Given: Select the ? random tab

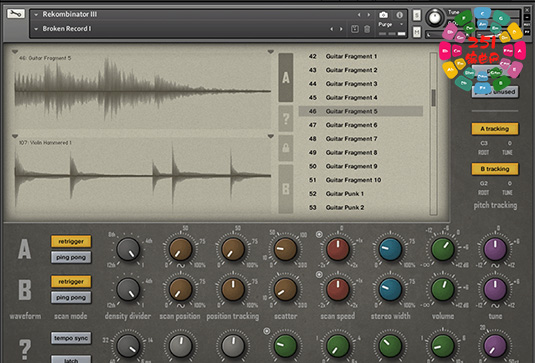Looking at the screenshot, I should 286,118.
